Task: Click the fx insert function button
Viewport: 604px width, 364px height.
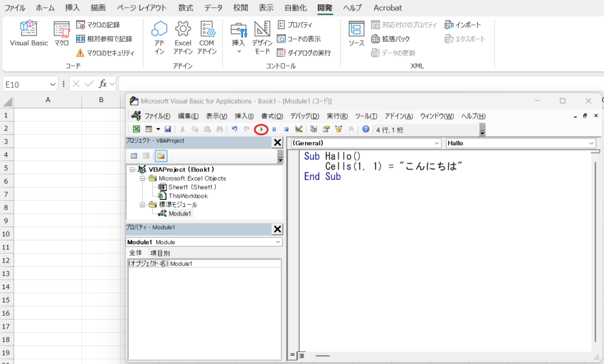Action: pos(103,84)
